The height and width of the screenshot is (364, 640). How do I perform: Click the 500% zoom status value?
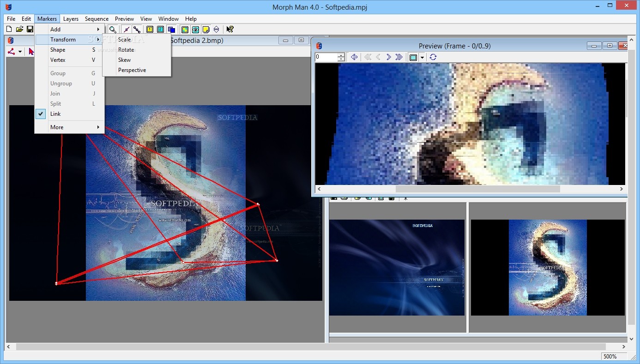coord(610,357)
